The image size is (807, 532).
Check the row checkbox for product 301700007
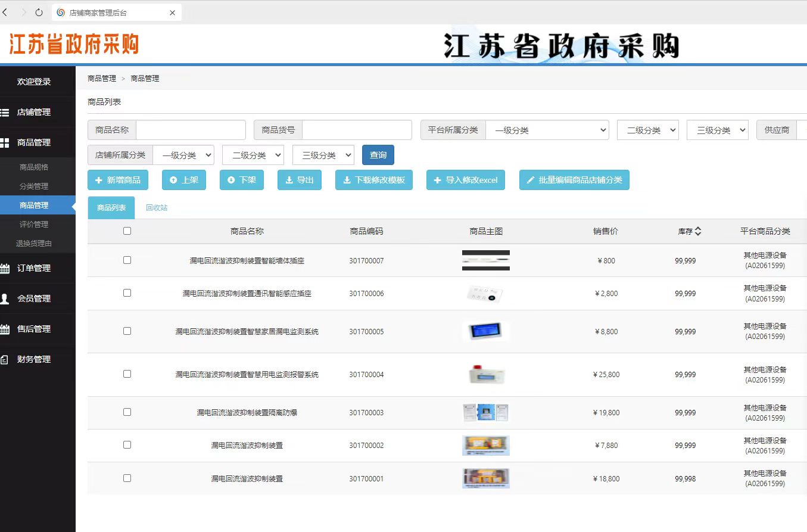point(127,260)
